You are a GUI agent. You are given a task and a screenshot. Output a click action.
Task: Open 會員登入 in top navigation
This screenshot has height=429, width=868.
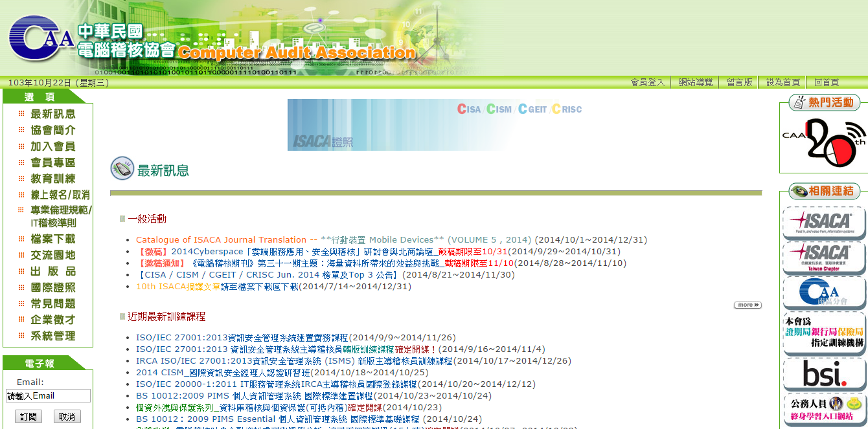click(648, 82)
